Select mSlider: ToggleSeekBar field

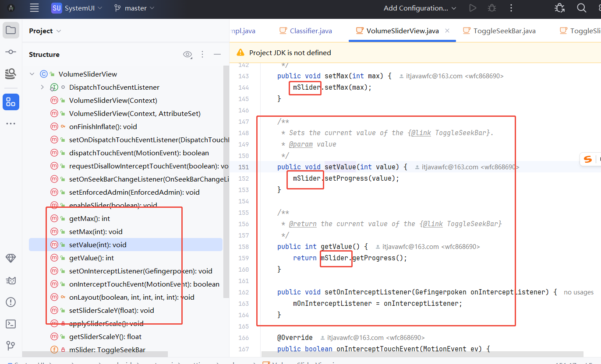(107, 350)
